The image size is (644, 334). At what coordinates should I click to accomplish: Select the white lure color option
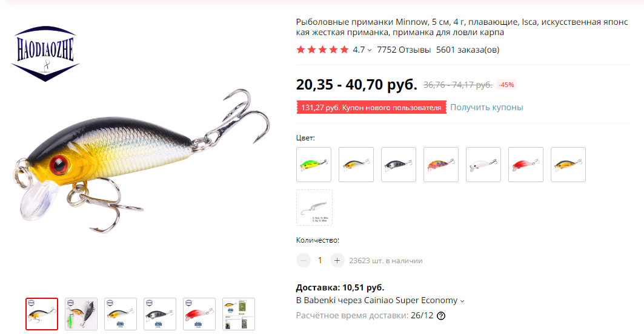[x=483, y=165]
